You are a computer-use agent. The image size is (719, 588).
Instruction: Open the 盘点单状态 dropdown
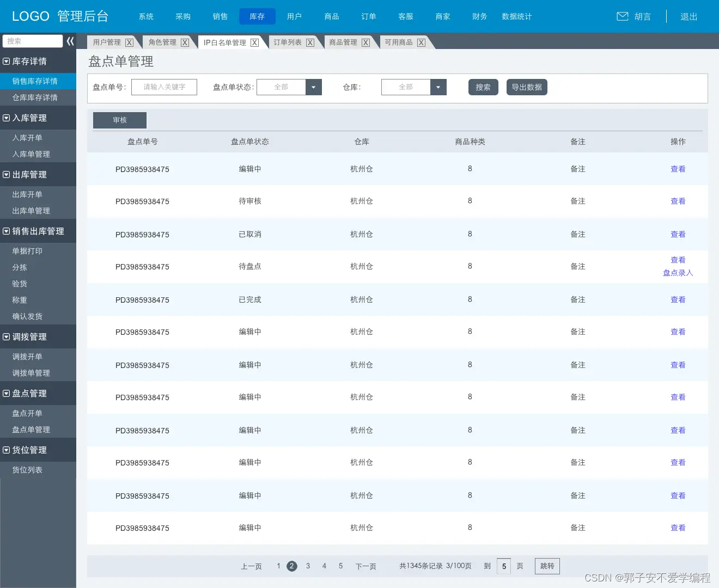[x=313, y=87]
